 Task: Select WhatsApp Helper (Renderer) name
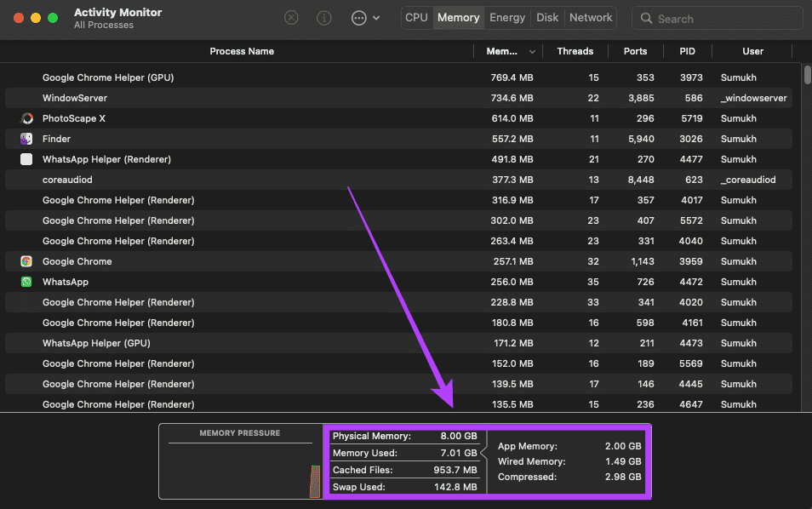tap(106, 159)
